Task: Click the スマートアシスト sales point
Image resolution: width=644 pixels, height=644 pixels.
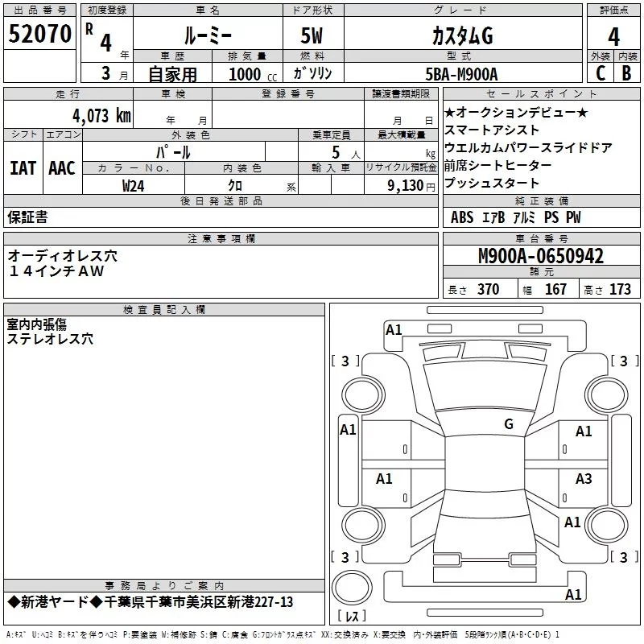Action: click(x=492, y=130)
